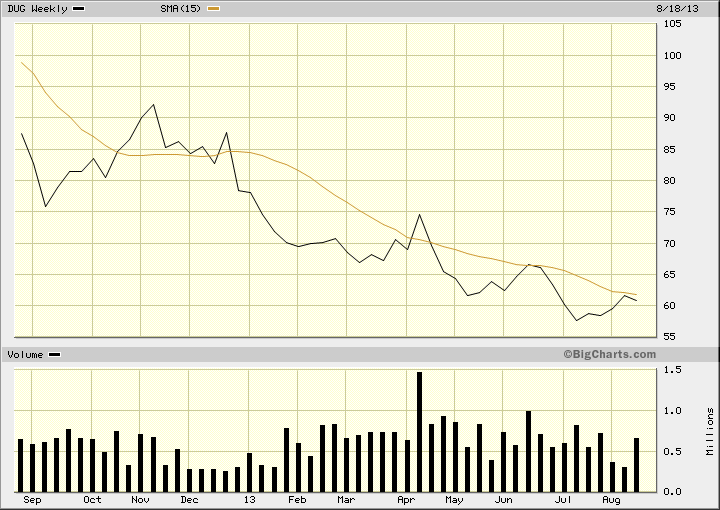Click the '85' price axis label
The height and width of the screenshot is (510, 720).
click(669, 150)
